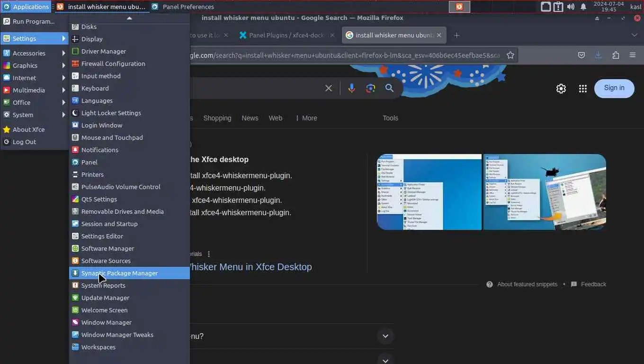Open Driver Manager
Image resolution: width=644 pixels, height=364 pixels.
pyautogui.click(x=129, y=51)
